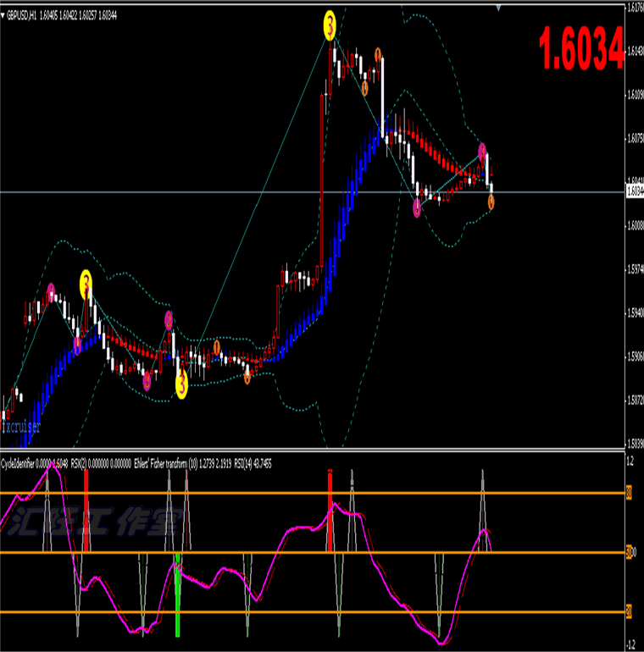This screenshot has height=652, width=644.
Task: Click the magenta circle marker above the latest candles
Action: click(482, 152)
